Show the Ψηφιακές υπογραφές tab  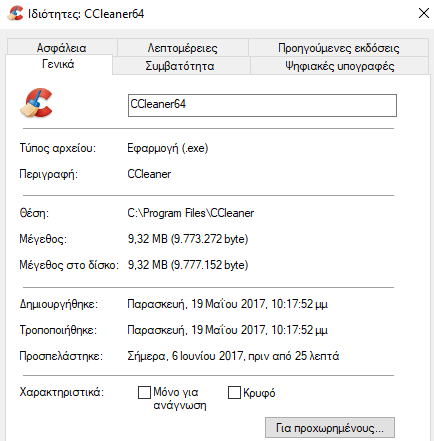tap(340, 66)
